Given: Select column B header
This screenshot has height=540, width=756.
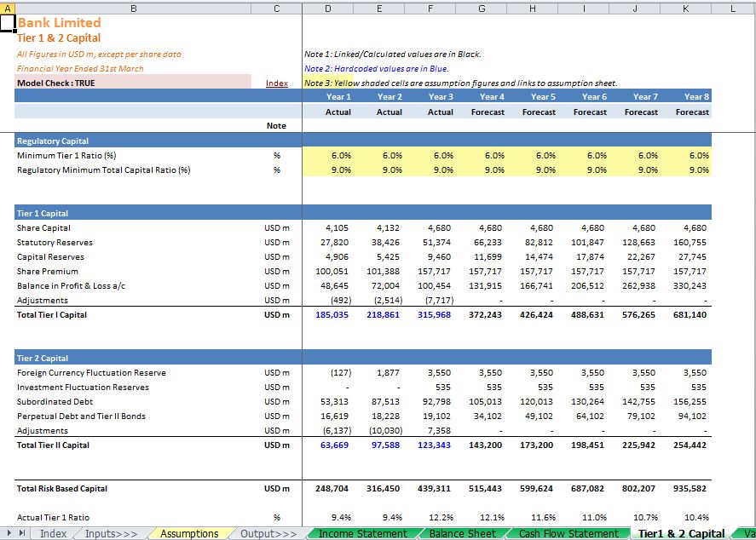Looking at the screenshot, I should tap(133, 9).
